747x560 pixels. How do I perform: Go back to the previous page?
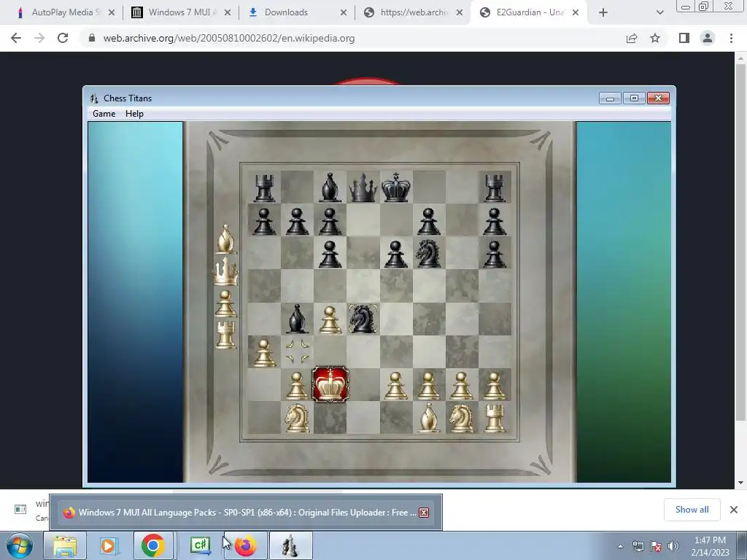click(x=16, y=38)
